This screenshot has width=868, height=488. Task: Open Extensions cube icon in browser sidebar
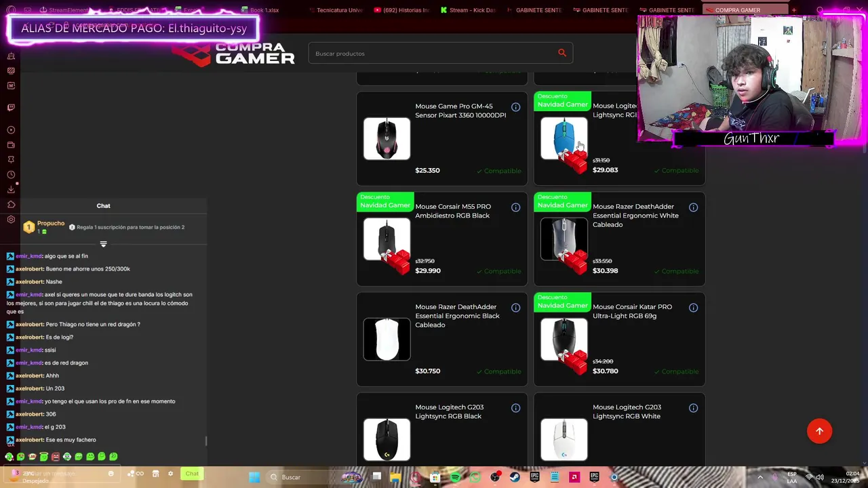(x=11, y=205)
